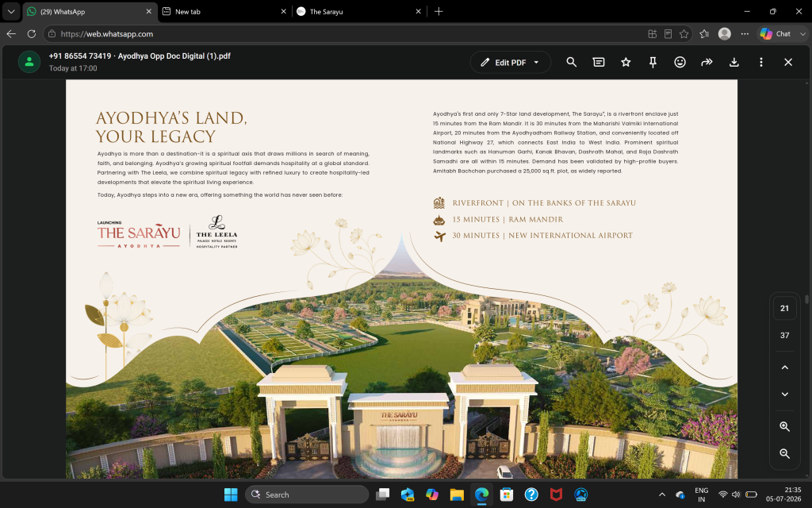Open the browser profile avatar
Screen dimensions: 812x508
click(x=725, y=33)
